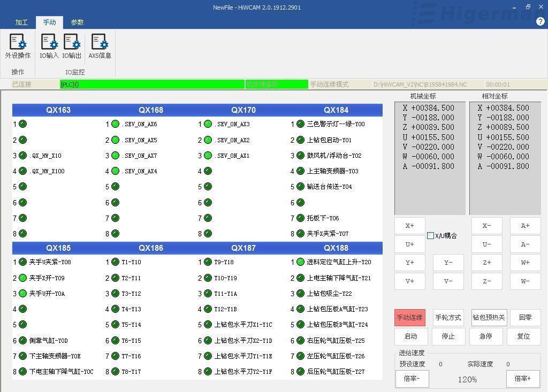Jog the Y+ axis button
Viewport: 548px width, 392px height.
click(x=409, y=263)
